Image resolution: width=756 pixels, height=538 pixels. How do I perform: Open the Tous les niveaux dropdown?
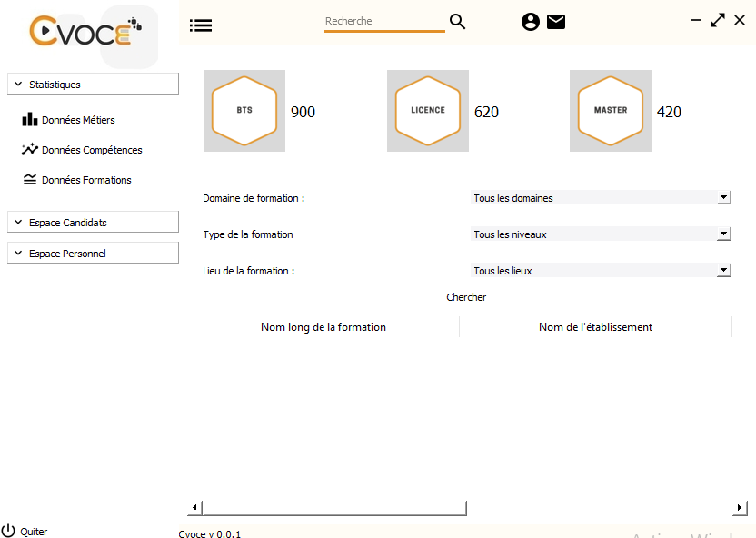[723, 234]
